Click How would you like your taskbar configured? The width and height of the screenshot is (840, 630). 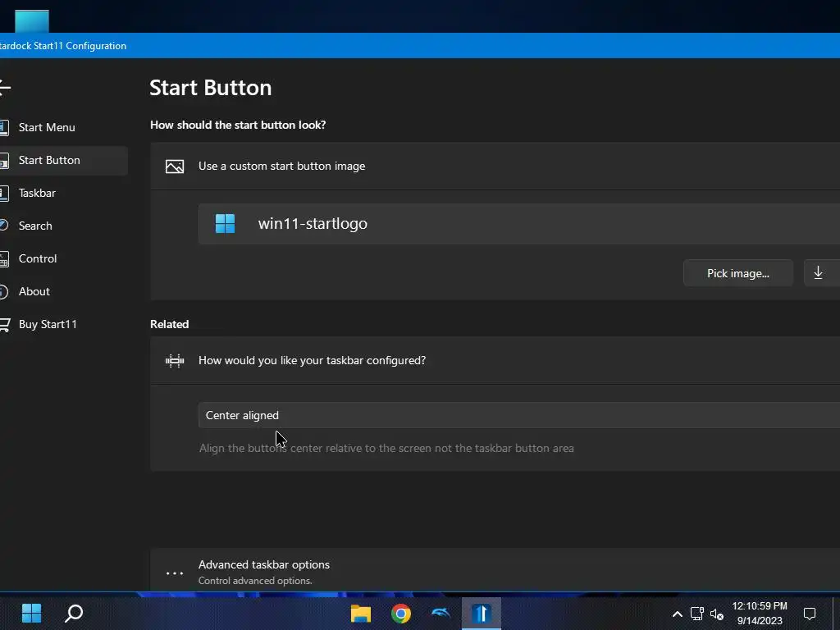(312, 361)
